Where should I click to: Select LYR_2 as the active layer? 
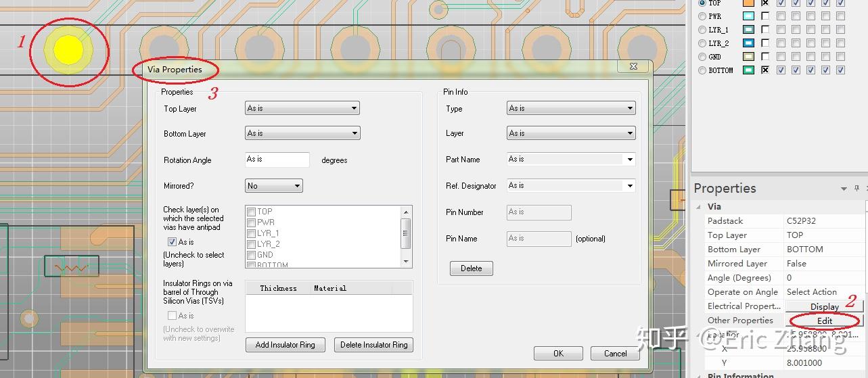(x=702, y=43)
